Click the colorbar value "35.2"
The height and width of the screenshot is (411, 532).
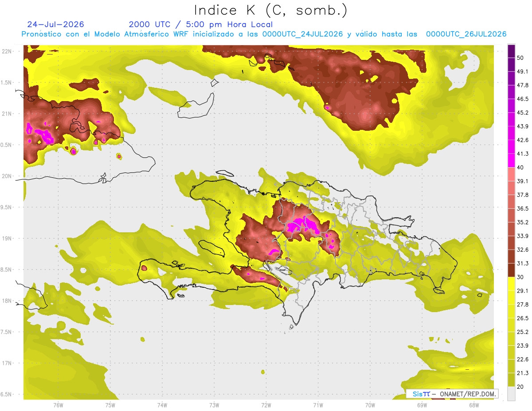[x=523, y=222]
